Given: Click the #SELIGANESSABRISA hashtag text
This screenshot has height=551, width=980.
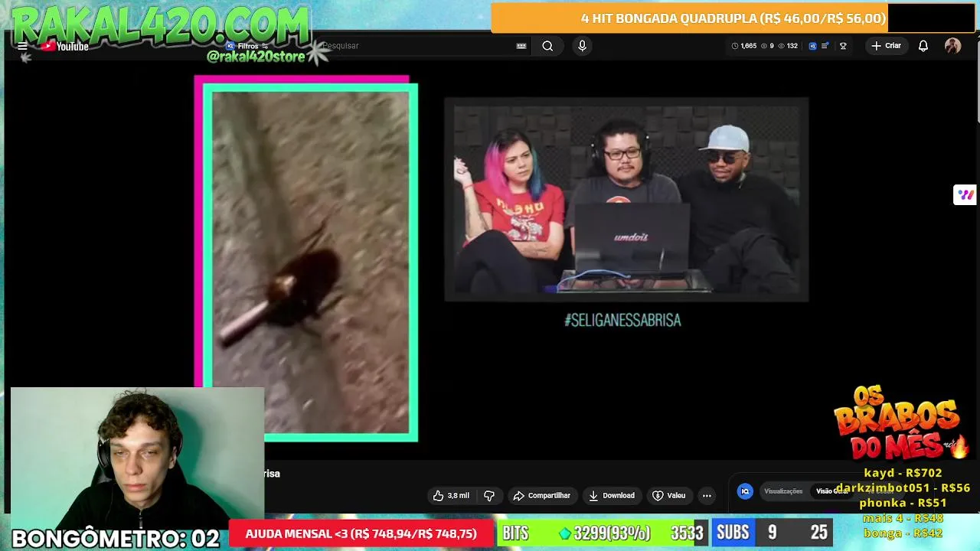Looking at the screenshot, I should [622, 321].
